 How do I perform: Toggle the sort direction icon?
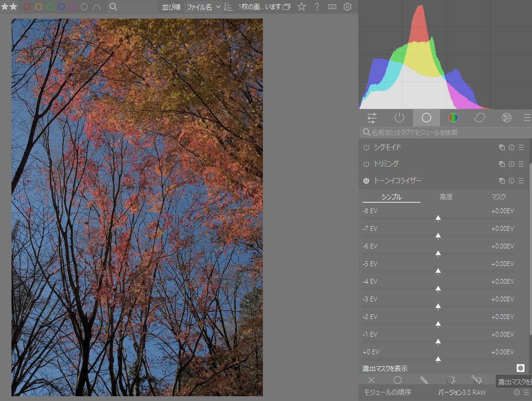click(228, 7)
